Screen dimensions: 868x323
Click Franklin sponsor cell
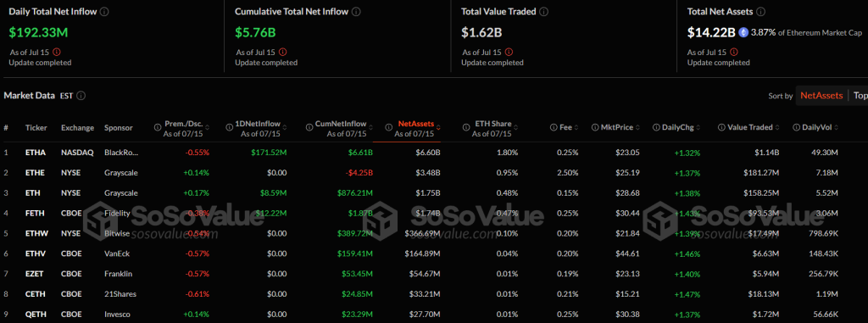[x=118, y=274]
